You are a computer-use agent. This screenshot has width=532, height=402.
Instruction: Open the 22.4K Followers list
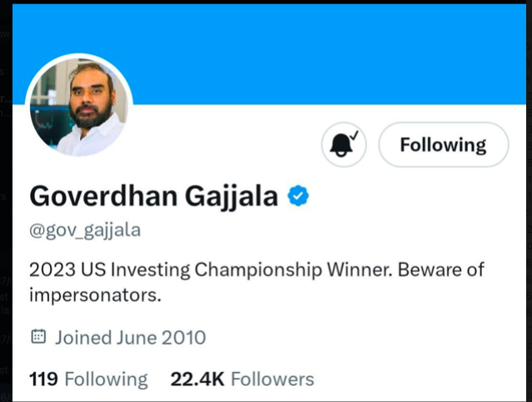[x=242, y=380]
